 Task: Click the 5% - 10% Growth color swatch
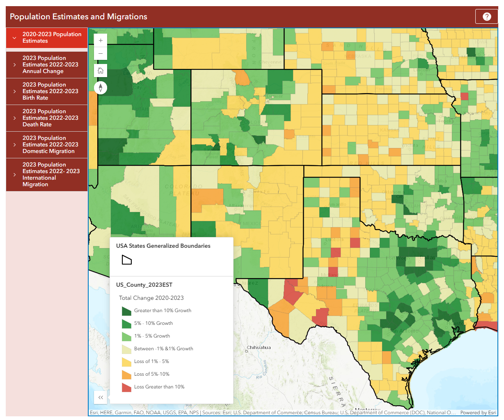coord(126,323)
